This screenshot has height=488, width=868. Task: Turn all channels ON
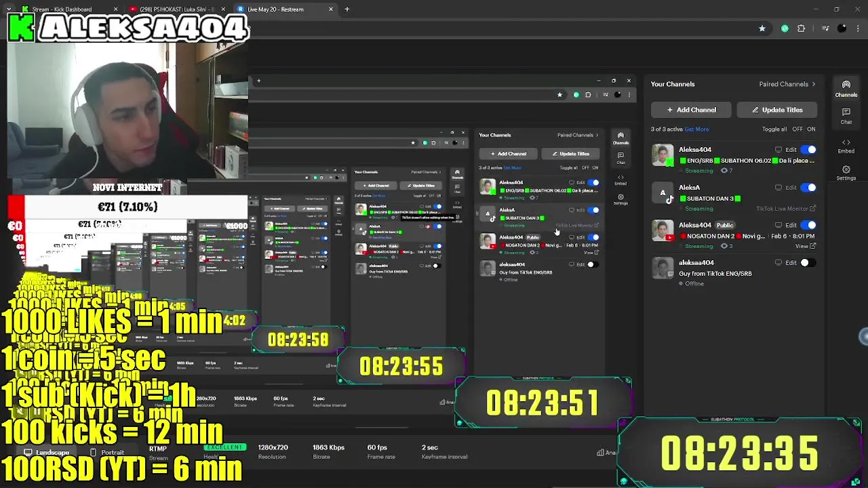pos(811,129)
